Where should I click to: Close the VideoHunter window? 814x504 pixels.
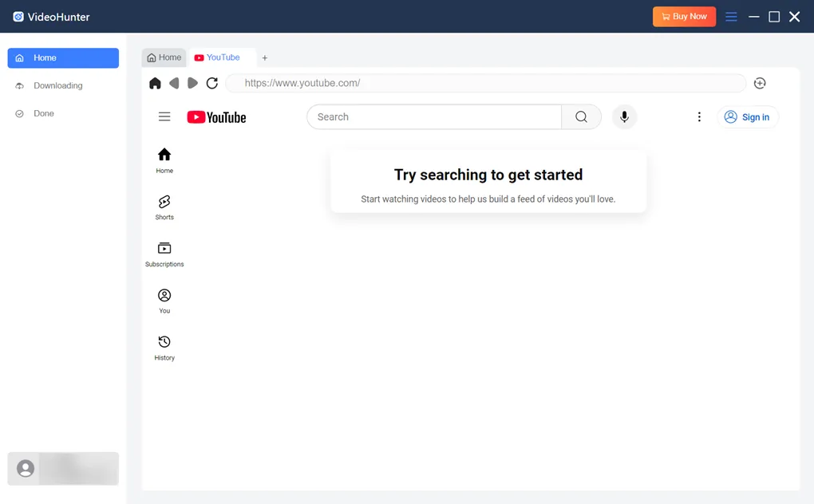point(794,17)
